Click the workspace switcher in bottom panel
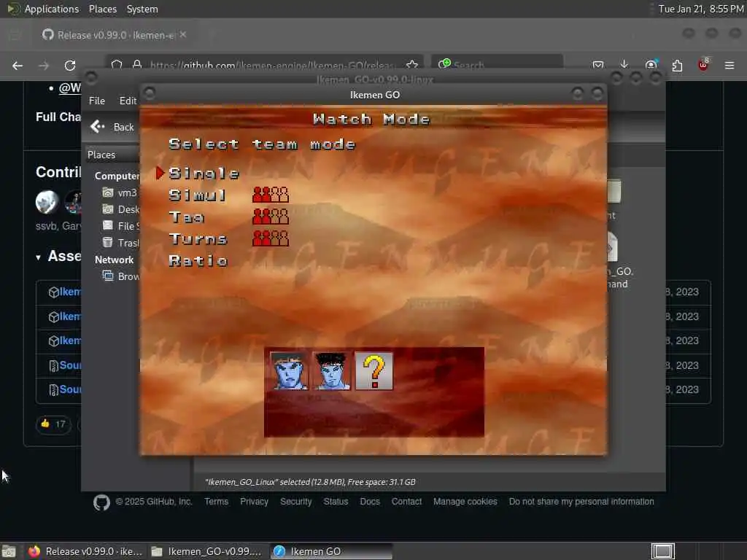The image size is (747, 560). click(x=662, y=551)
